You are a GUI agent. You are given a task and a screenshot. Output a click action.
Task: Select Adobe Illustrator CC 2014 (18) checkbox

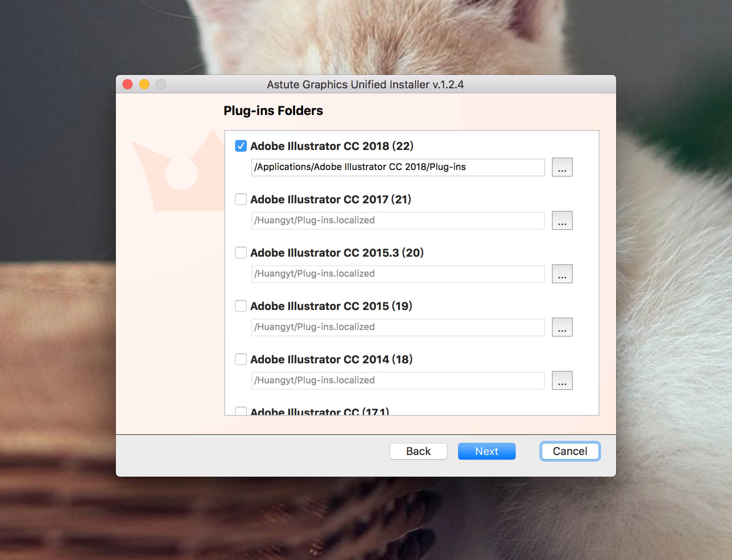click(x=241, y=359)
